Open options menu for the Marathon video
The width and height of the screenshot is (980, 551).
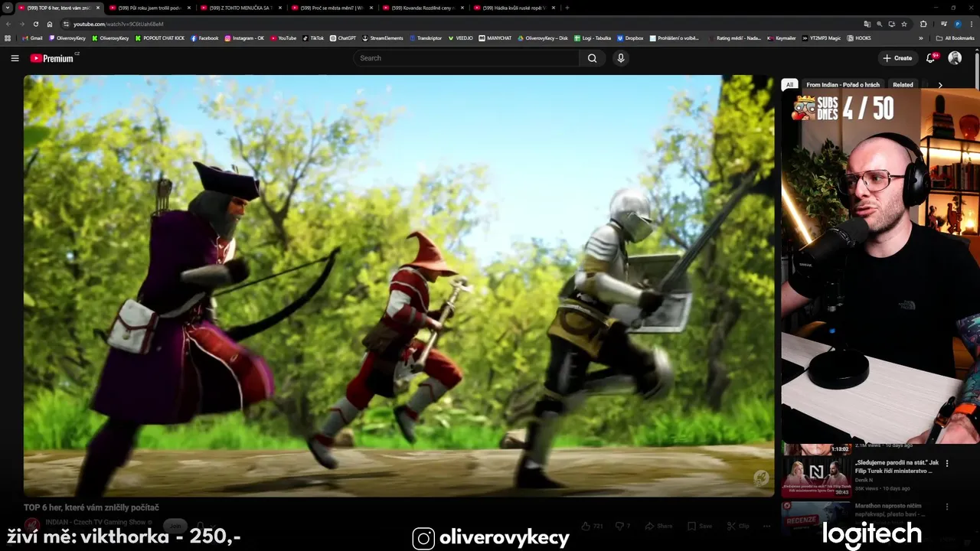click(x=947, y=506)
